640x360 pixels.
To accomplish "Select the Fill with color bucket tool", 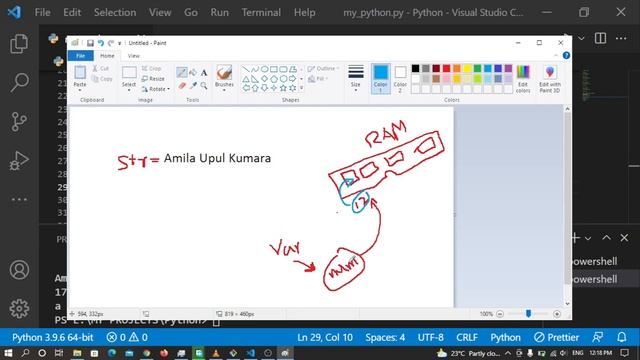I will 193,73.
